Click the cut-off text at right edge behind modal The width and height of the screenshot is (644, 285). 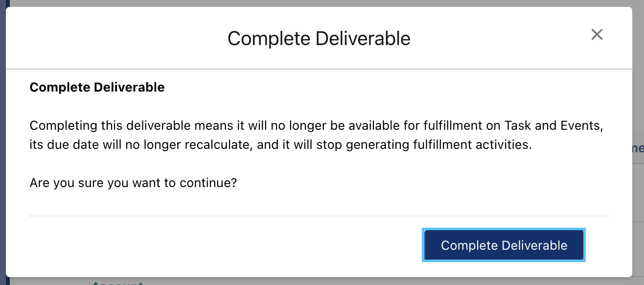click(638, 148)
